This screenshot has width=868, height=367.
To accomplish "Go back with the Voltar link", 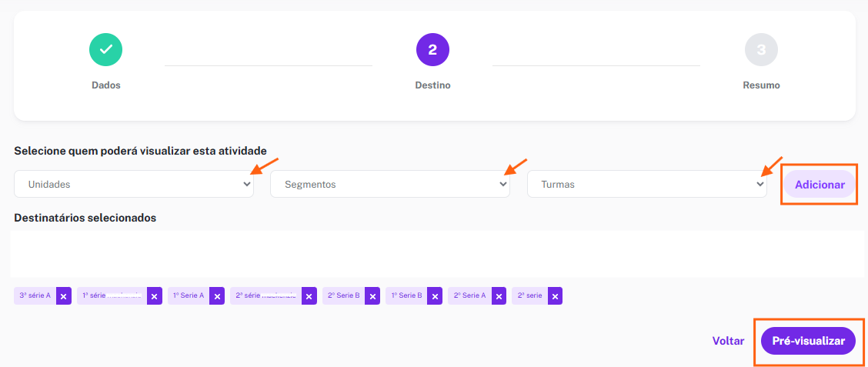I will (x=729, y=341).
